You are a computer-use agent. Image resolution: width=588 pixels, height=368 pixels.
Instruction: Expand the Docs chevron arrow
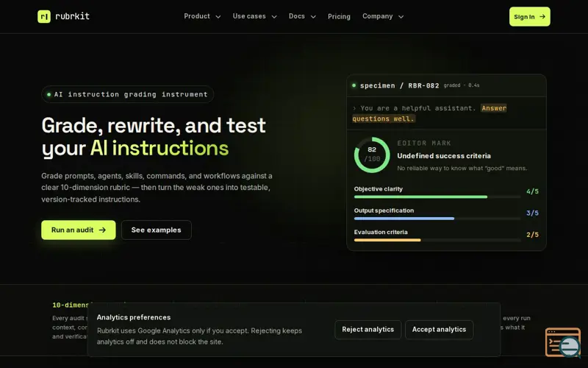tap(313, 16)
